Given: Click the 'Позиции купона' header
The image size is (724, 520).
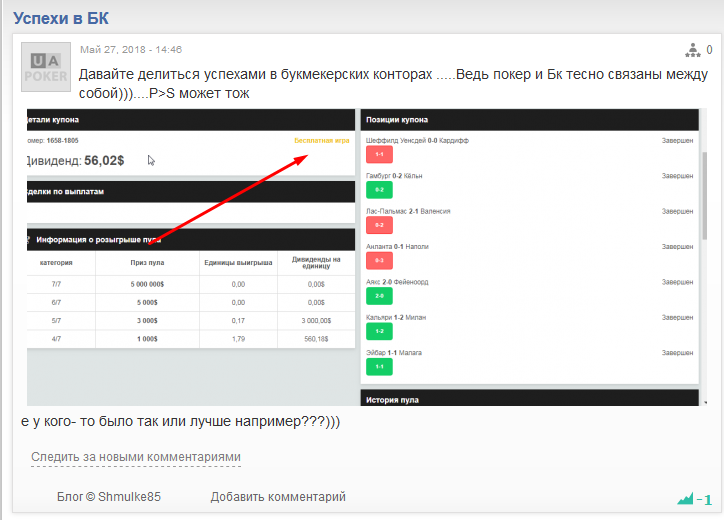Looking at the screenshot, I should click(x=530, y=120).
